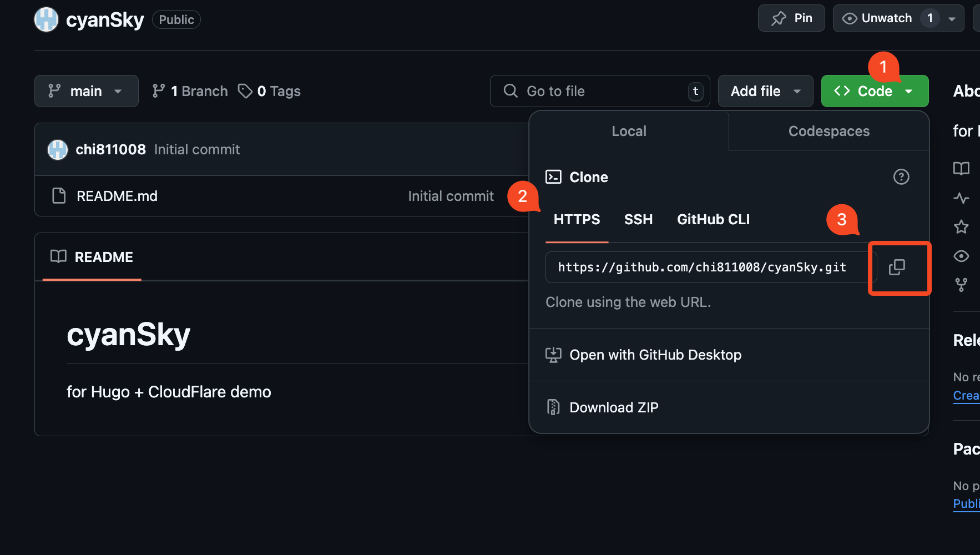Click the magnifier icon in Go to file
This screenshot has height=555, width=980.
pos(511,91)
